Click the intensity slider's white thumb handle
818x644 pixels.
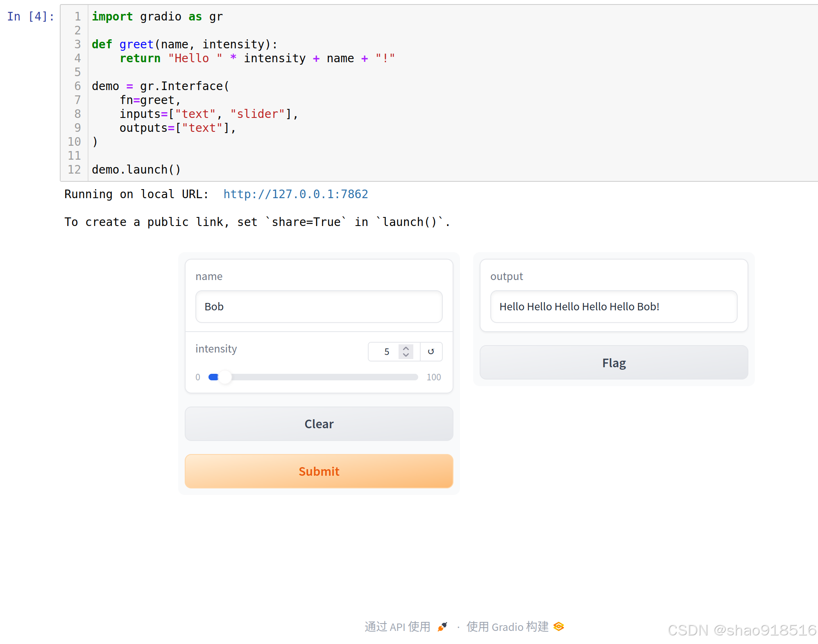point(225,377)
